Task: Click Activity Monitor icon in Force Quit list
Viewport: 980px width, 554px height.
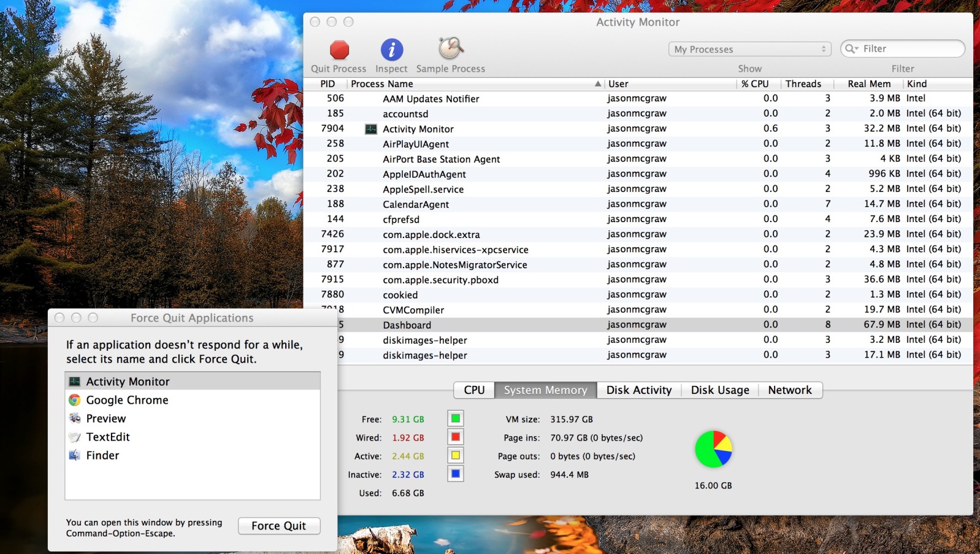Action: point(75,382)
